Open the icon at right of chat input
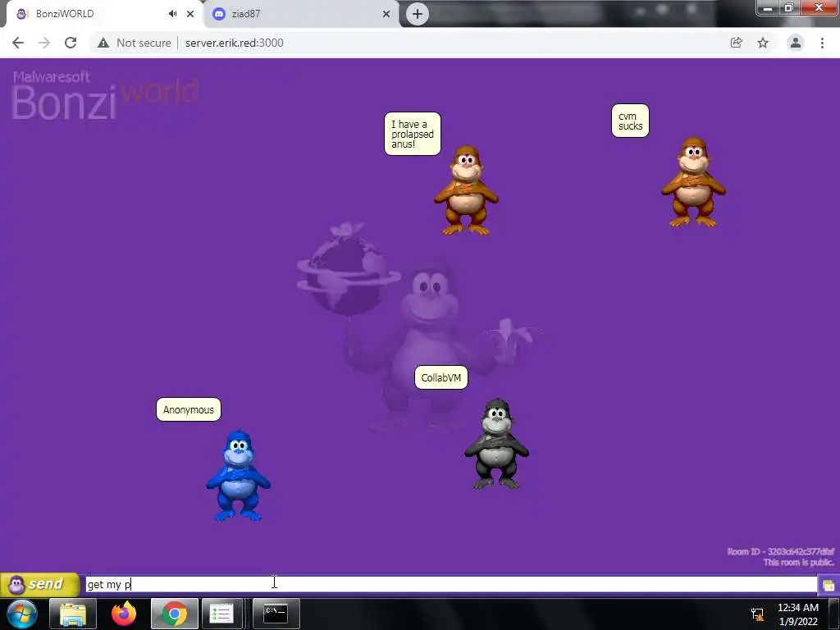The image size is (840, 630). pos(829,585)
